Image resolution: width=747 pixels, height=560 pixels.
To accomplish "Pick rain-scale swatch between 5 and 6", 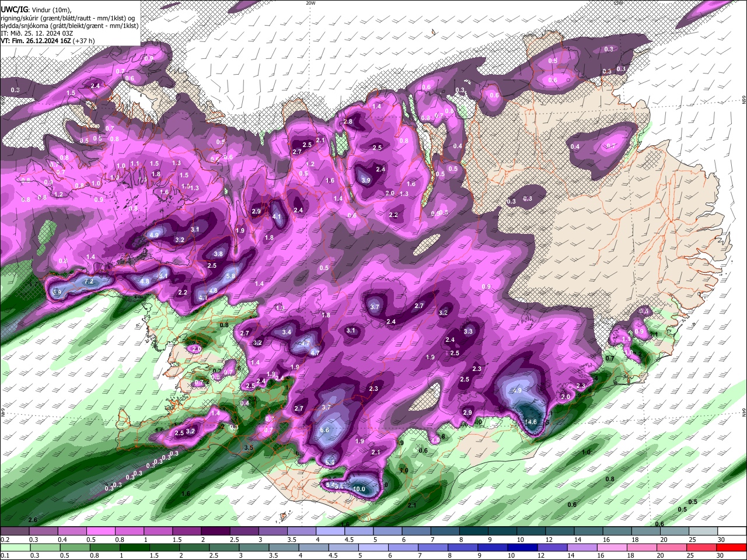I will point(373,547).
